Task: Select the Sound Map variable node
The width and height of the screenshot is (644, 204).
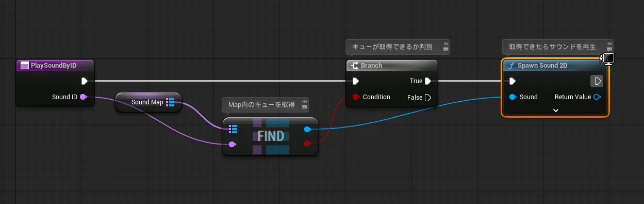Action: click(148, 102)
